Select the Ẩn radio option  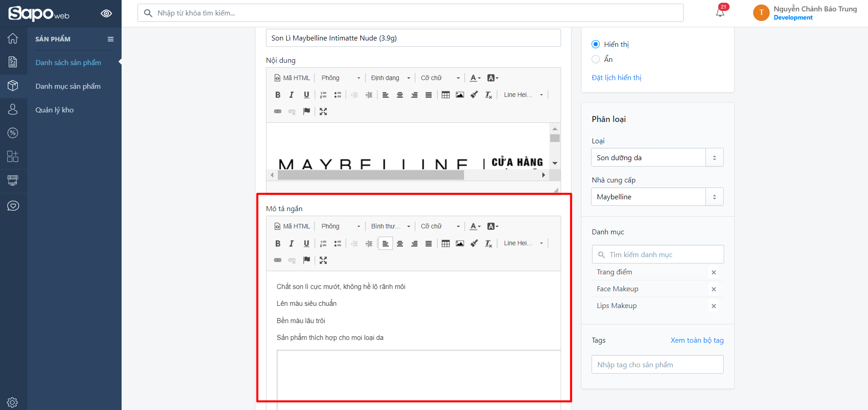pos(596,59)
